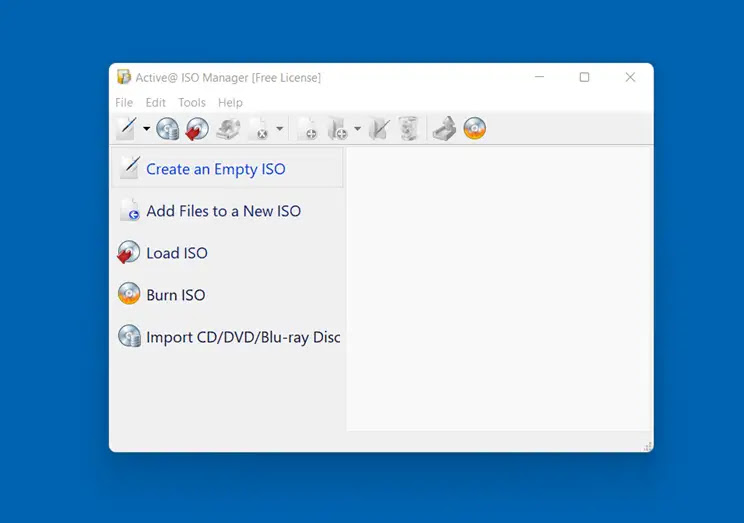744x523 pixels.
Task: Click the Active@ ISO Manager title bar app icon
Action: (123, 77)
